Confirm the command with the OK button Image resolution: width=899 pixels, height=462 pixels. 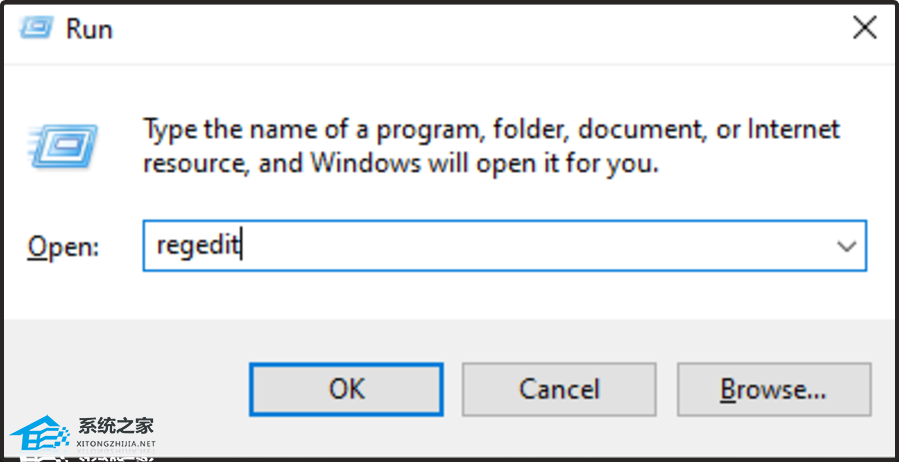[346, 389]
